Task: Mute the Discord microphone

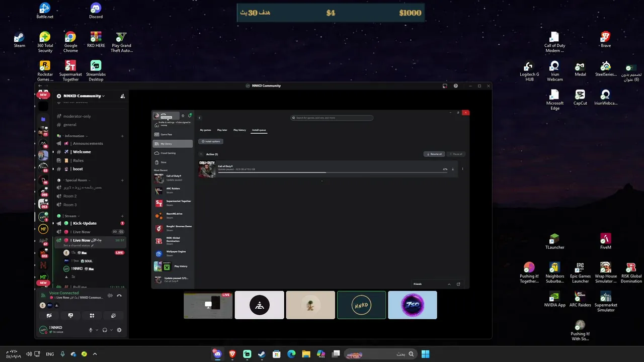Action: [x=91, y=330]
